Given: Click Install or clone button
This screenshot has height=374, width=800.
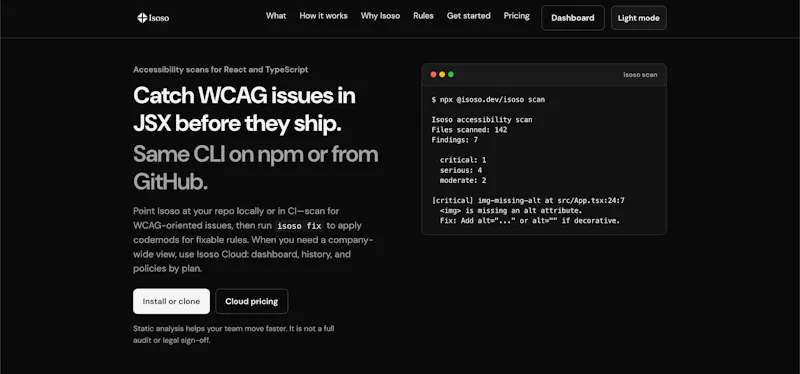Looking at the screenshot, I should coord(171,301).
